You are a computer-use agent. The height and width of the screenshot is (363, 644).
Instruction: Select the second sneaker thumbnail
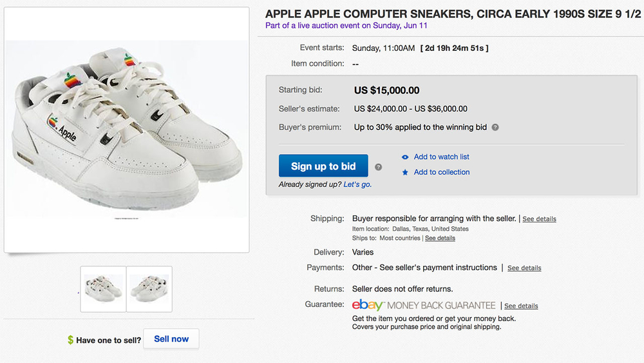(x=149, y=289)
